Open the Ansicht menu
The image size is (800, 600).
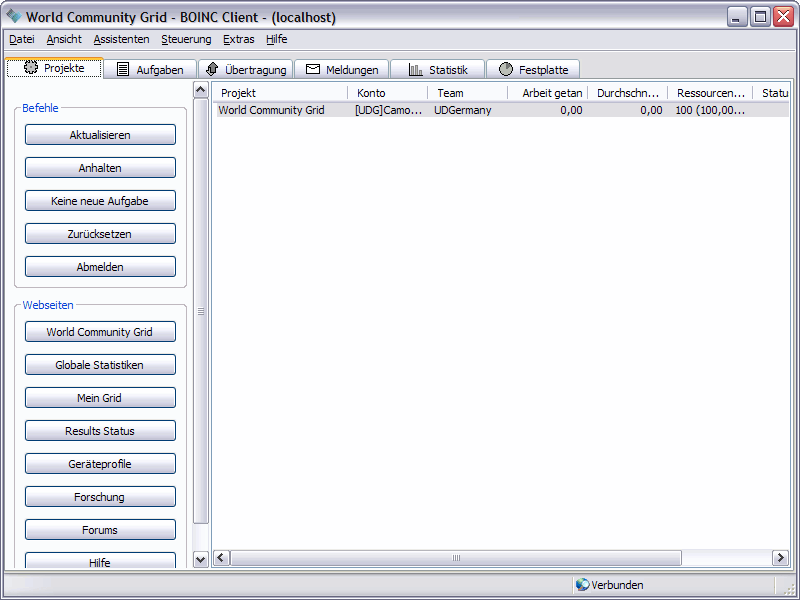coord(64,39)
